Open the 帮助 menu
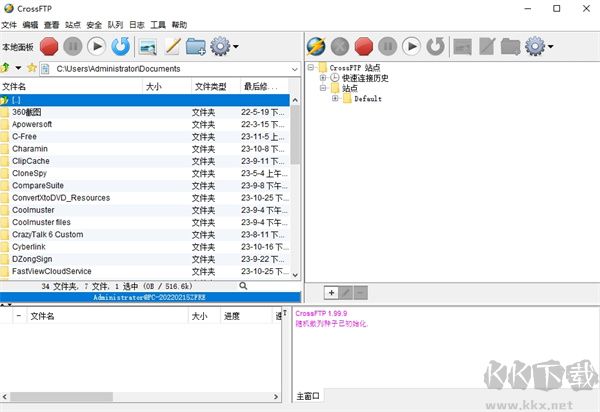 click(x=179, y=25)
